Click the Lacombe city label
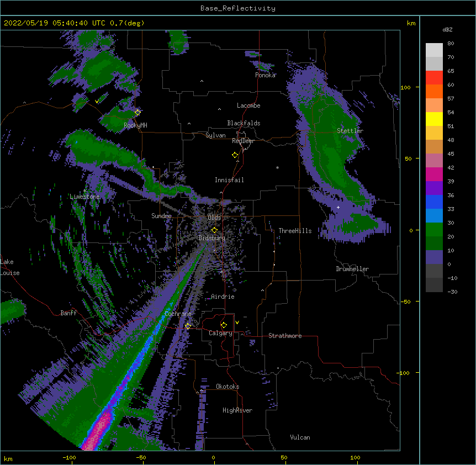476x465 pixels. tap(248, 105)
